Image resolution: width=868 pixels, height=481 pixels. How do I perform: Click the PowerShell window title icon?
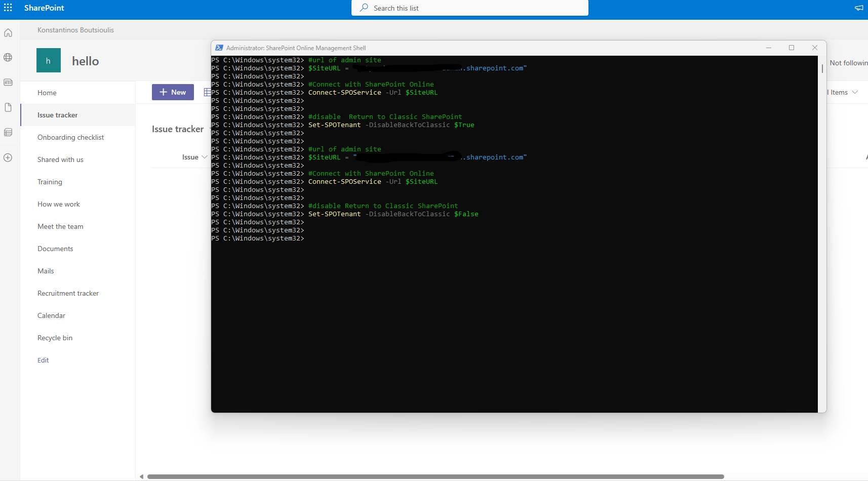click(219, 48)
